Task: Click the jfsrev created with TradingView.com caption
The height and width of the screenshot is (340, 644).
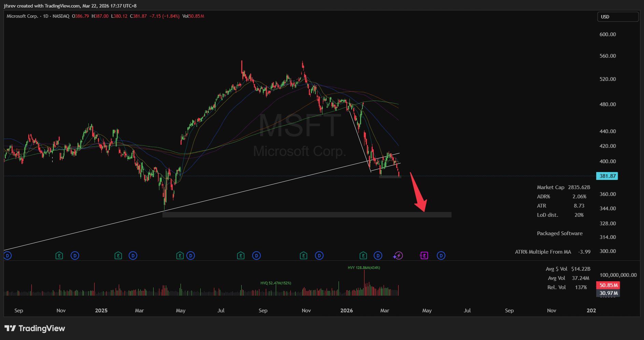Action: 70,6
